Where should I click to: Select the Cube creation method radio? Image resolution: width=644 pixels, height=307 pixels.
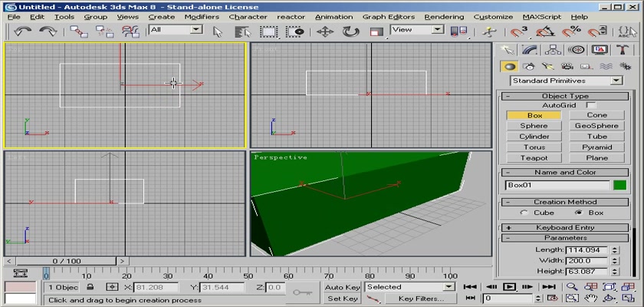coord(524,213)
